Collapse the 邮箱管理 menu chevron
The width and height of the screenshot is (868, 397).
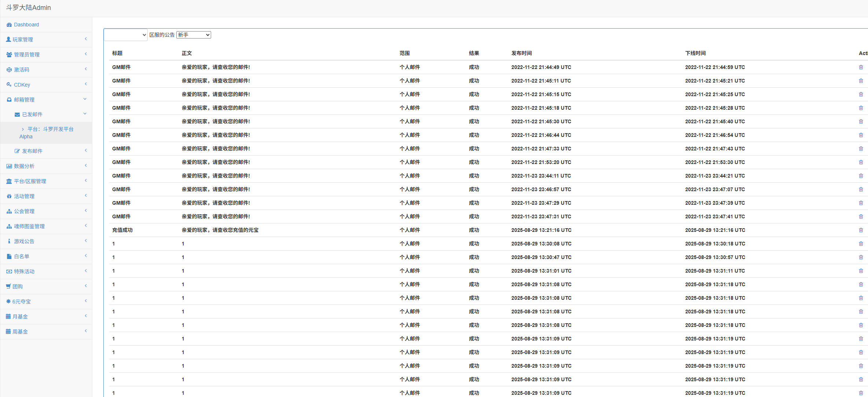pyautogui.click(x=85, y=99)
